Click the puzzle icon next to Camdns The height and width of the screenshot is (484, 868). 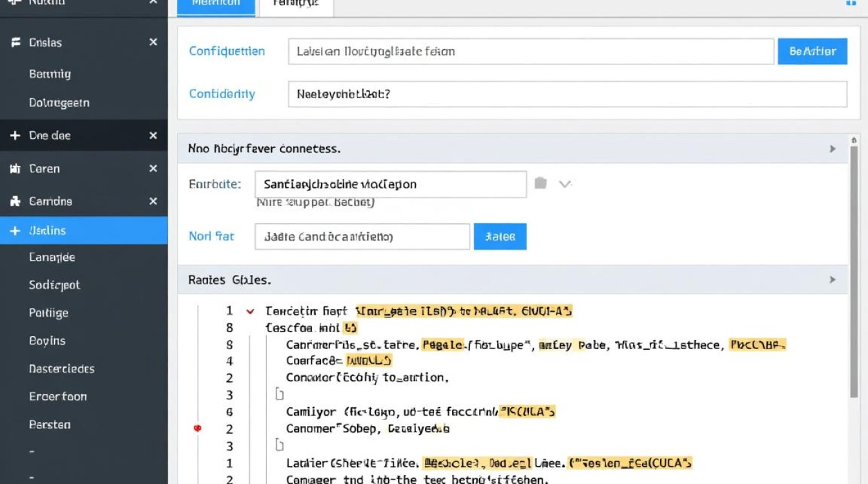[x=15, y=201]
